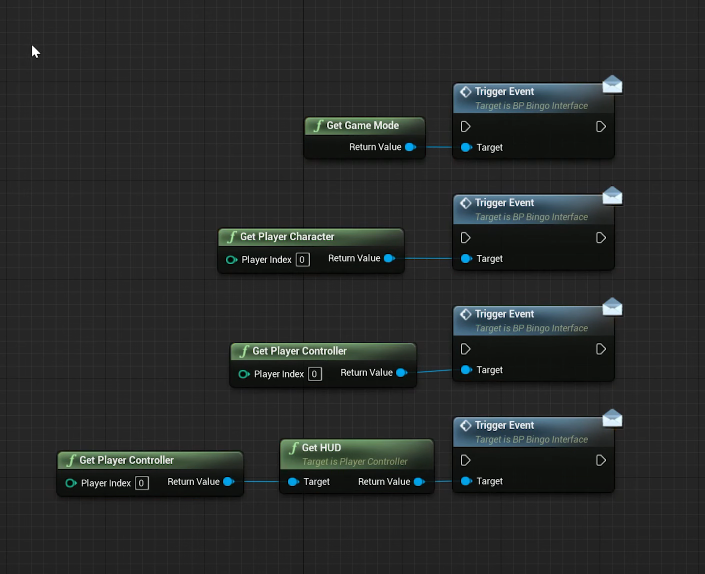705x574 pixels.
Task: Click Target pin on the Get HUD node
Action: click(293, 482)
